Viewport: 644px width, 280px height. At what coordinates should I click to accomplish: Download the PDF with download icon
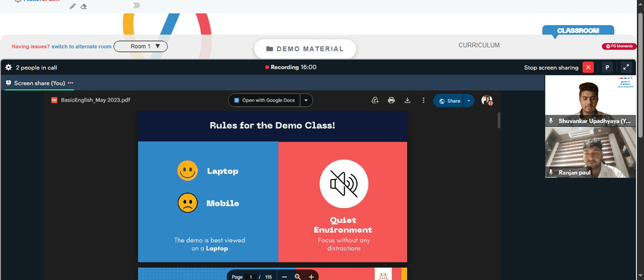coord(408,100)
